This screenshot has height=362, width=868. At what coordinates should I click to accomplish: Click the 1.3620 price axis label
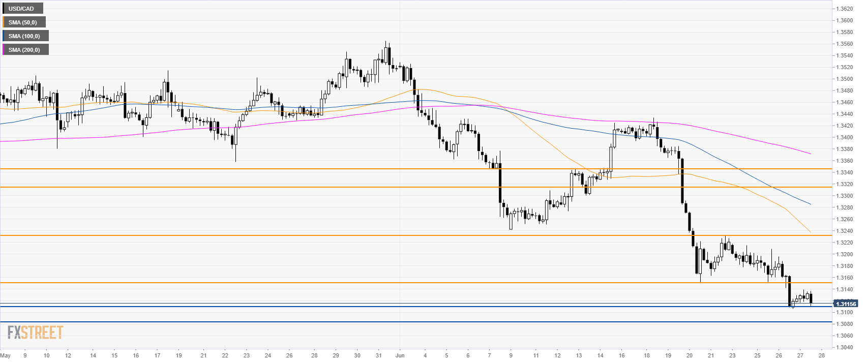pos(845,9)
